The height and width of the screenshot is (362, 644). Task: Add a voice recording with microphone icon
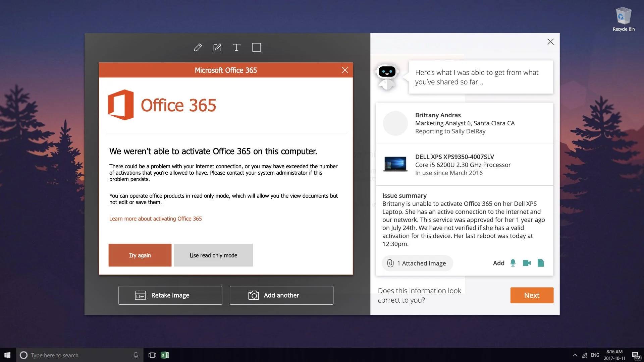point(513,263)
